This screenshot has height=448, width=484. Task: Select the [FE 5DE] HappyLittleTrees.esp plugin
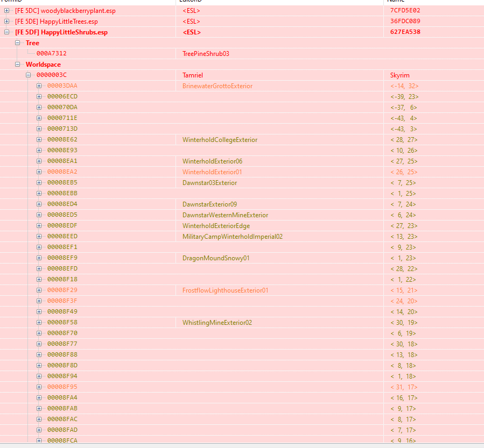click(57, 22)
